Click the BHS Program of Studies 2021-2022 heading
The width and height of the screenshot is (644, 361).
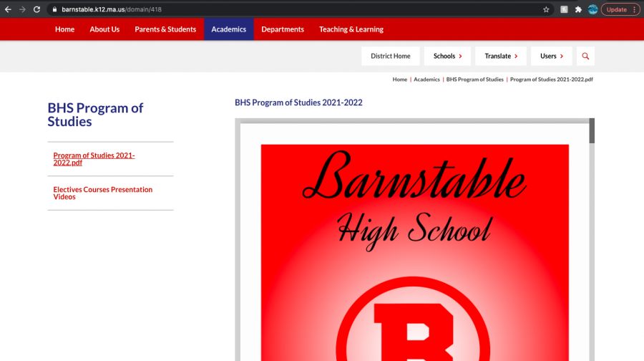[x=298, y=102]
